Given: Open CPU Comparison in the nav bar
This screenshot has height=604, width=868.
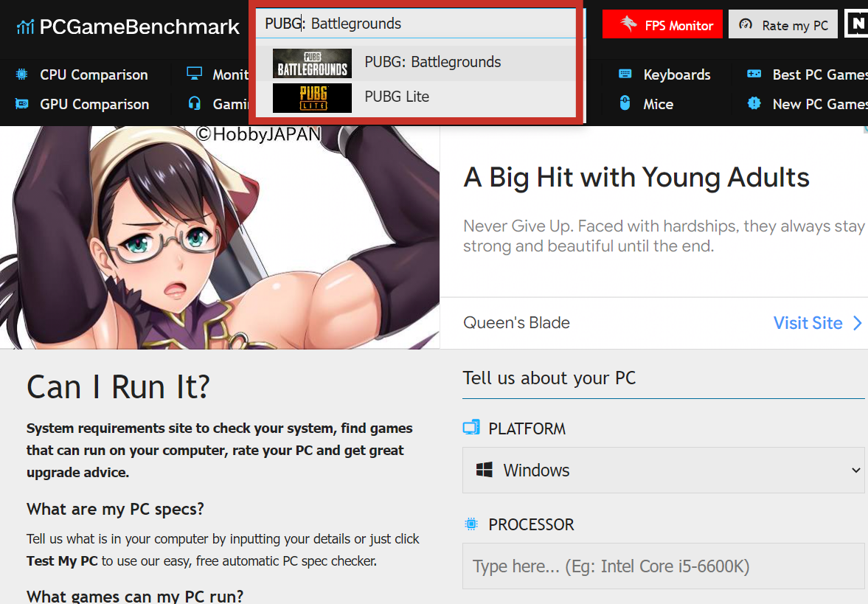Looking at the screenshot, I should pyautogui.click(x=94, y=74).
